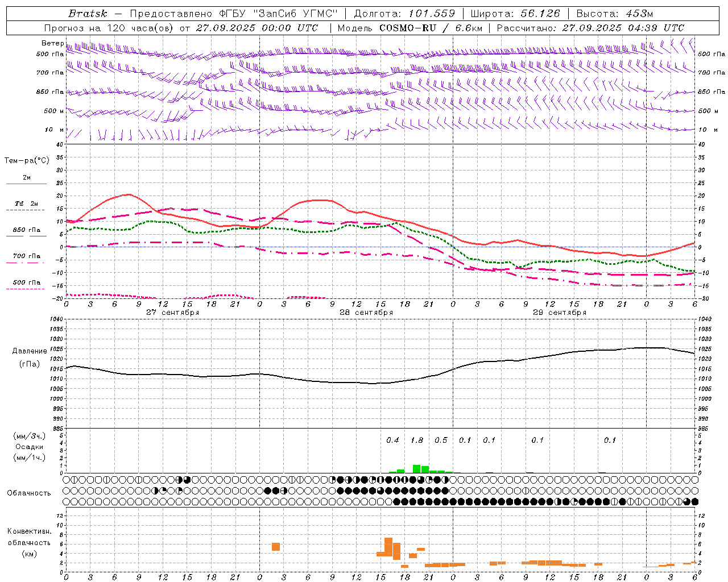Click the Конвективн. облачность label
The height and width of the screenshot is (582, 728).
29,537
